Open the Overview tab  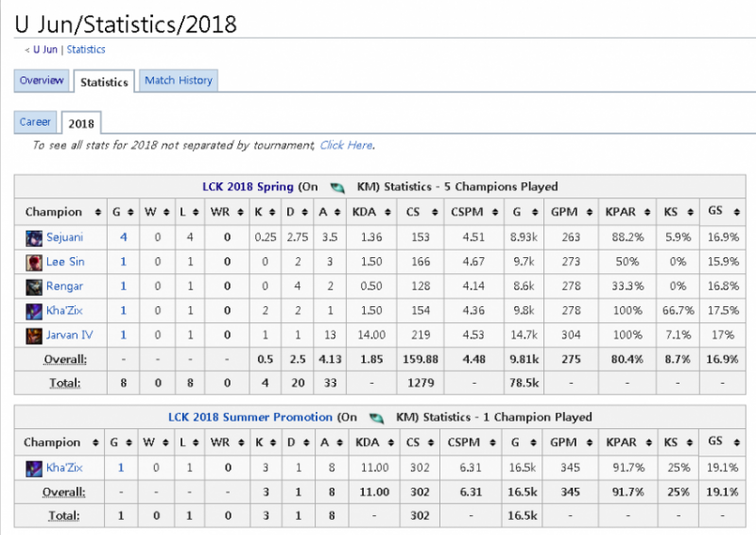[x=42, y=81]
